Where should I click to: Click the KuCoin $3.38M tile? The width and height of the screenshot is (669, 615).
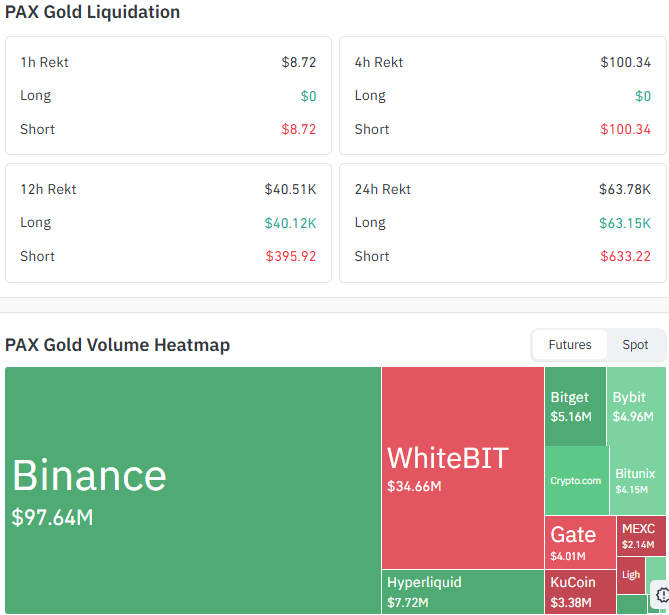coord(580,592)
